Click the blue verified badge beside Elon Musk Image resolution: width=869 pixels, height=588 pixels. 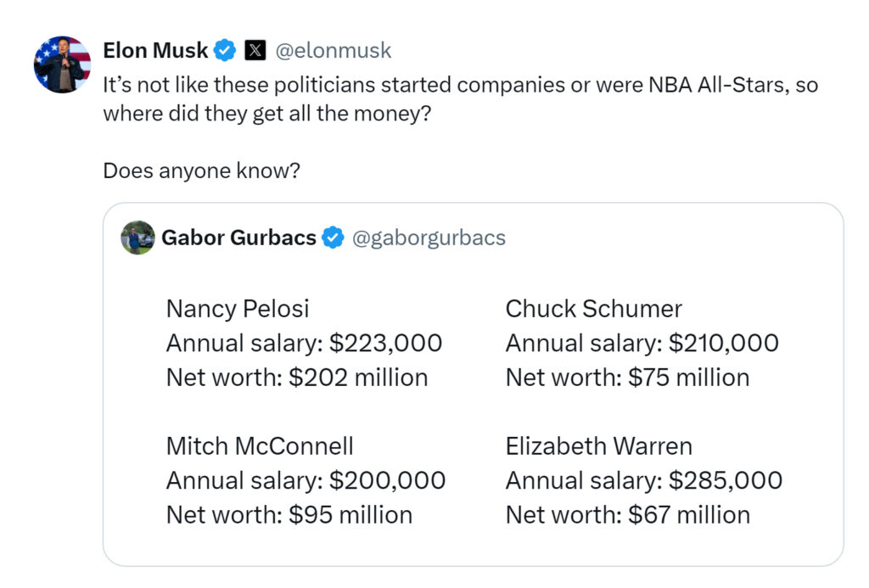pyautogui.click(x=224, y=51)
